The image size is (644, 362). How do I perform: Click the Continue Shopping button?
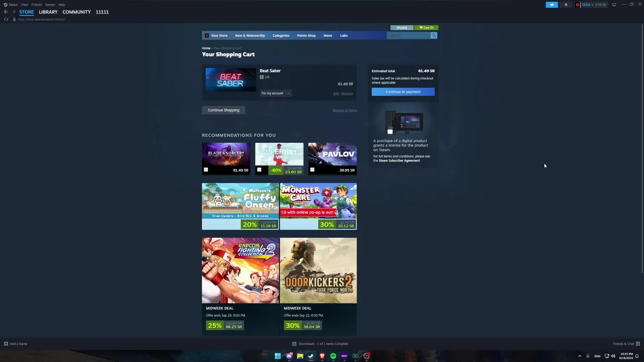tap(223, 110)
